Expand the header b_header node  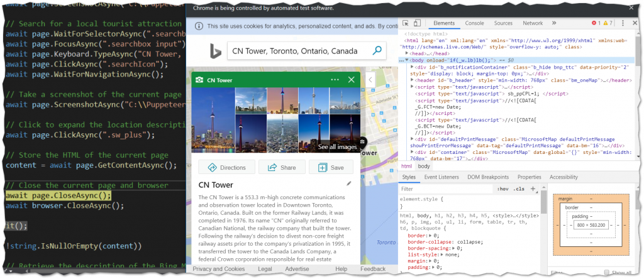[x=413, y=80]
